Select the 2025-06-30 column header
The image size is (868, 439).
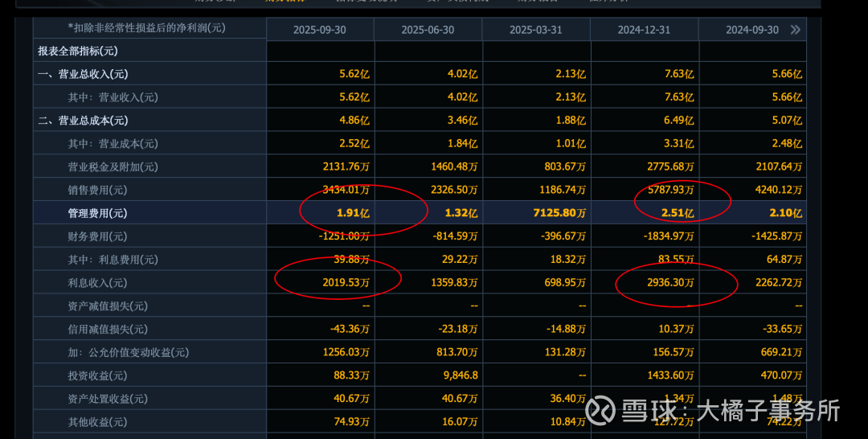428,30
